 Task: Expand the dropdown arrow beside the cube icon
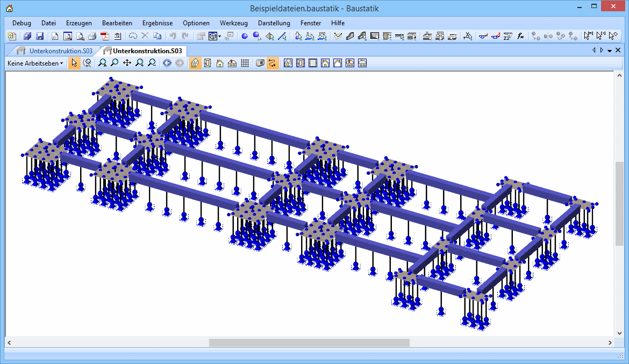click(x=220, y=37)
